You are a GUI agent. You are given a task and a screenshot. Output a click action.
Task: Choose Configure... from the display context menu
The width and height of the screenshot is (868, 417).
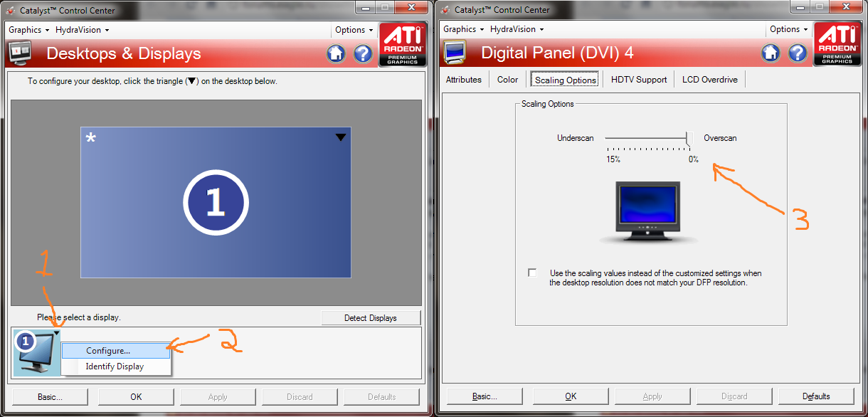pyautogui.click(x=116, y=351)
